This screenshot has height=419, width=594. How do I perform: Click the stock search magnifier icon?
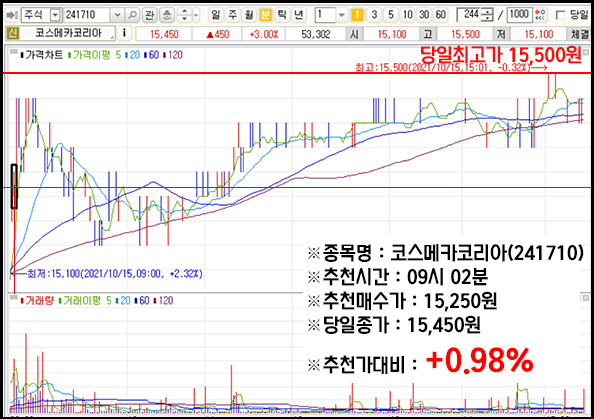132,15
